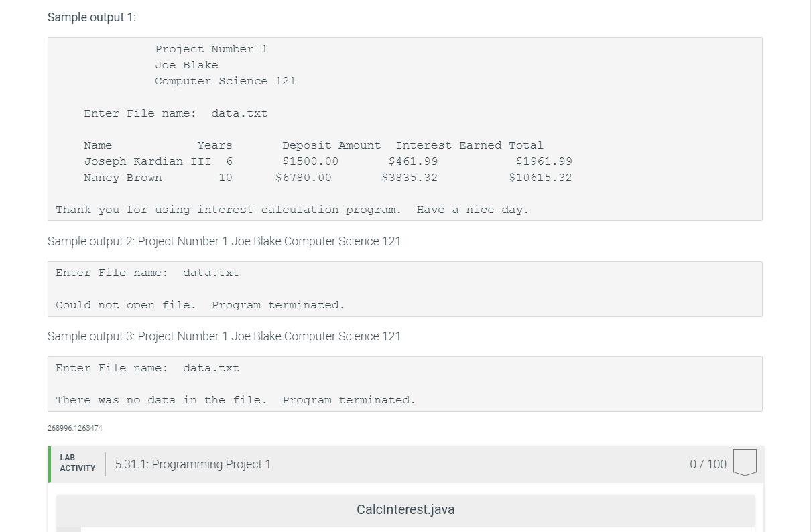Click the LAB ACTIVITY badge
The height and width of the screenshot is (532, 811).
(76, 463)
